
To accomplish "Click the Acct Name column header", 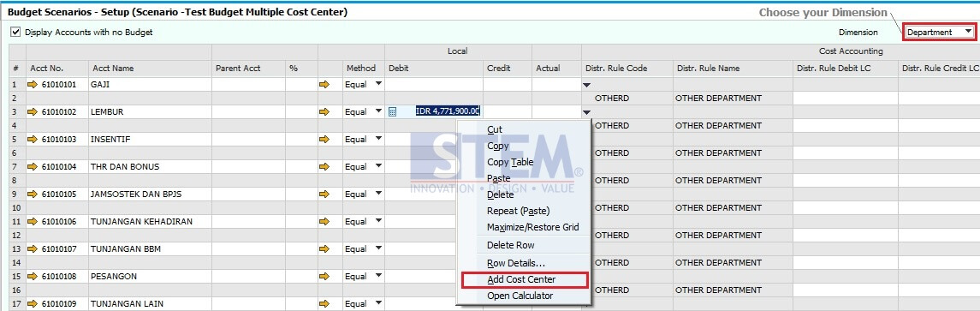I will click(x=150, y=69).
